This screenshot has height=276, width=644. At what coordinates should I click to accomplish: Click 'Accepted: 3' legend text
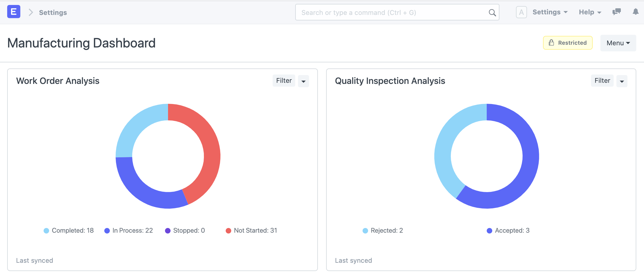512,230
